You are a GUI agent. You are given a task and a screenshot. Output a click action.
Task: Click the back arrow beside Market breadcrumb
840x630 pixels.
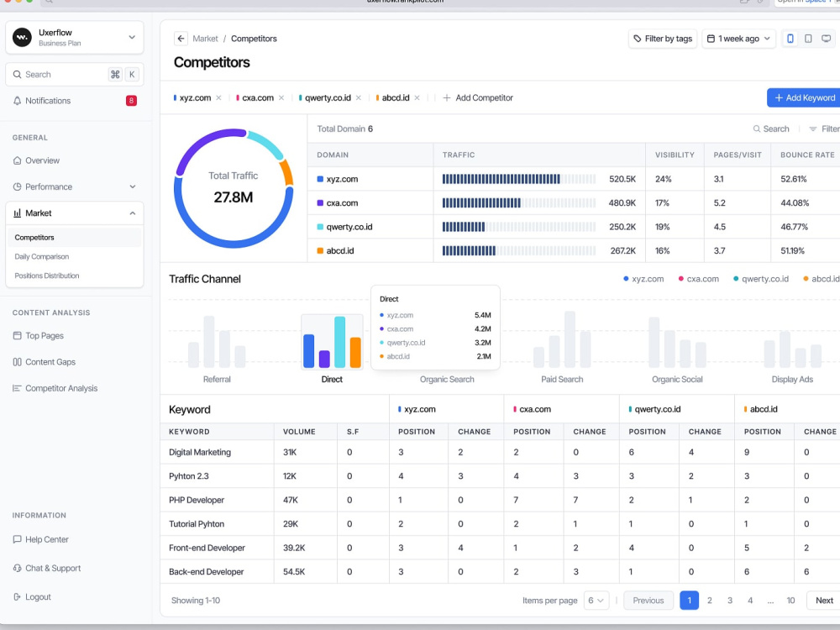point(181,39)
